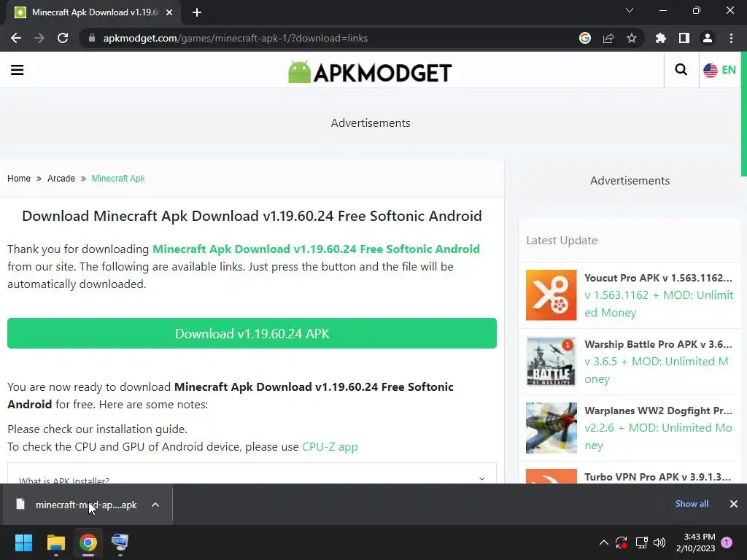Open the Chrome profile icon
The width and height of the screenshot is (747, 560).
[x=708, y=38]
